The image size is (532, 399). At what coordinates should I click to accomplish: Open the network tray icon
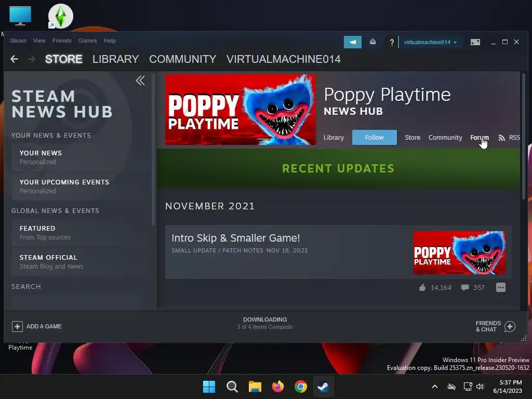pos(468,387)
